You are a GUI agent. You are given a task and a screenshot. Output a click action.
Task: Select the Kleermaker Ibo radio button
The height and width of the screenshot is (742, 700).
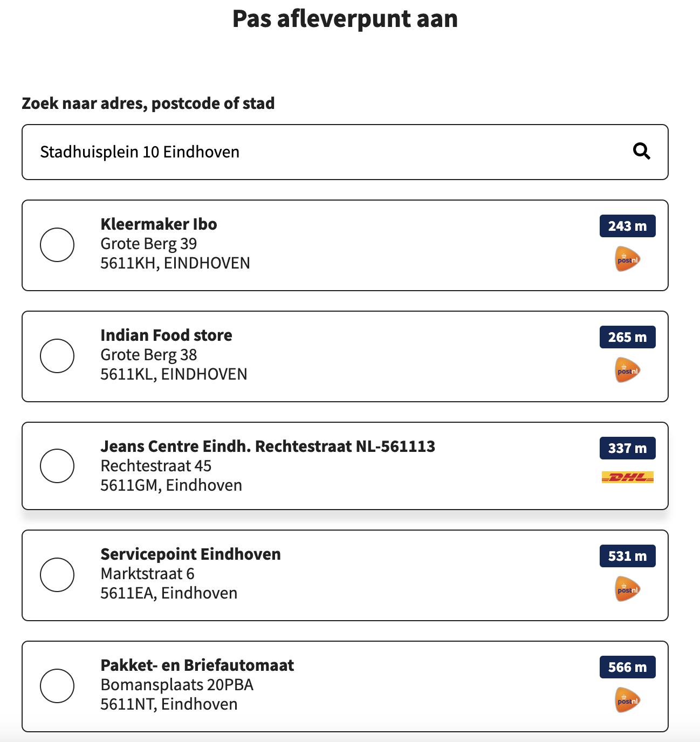pos(57,245)
